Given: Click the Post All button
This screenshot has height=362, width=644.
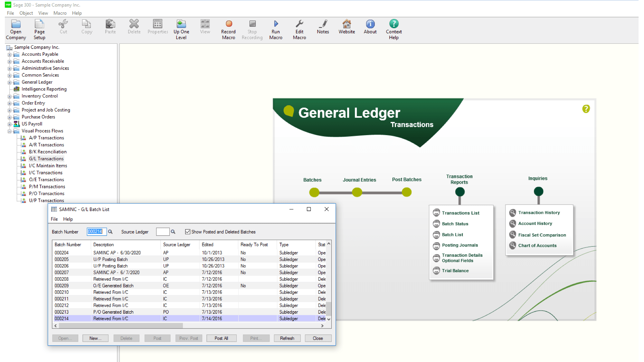Looking at the screenshot, I should tap(221, 338).
